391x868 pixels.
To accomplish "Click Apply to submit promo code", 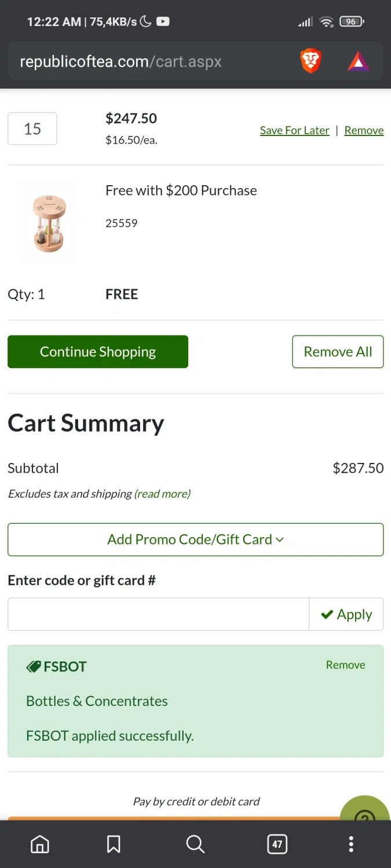I will point(346,614).
